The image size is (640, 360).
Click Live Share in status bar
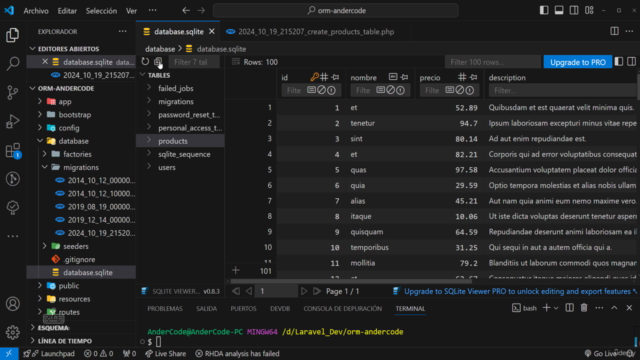(x=165, y=353)
